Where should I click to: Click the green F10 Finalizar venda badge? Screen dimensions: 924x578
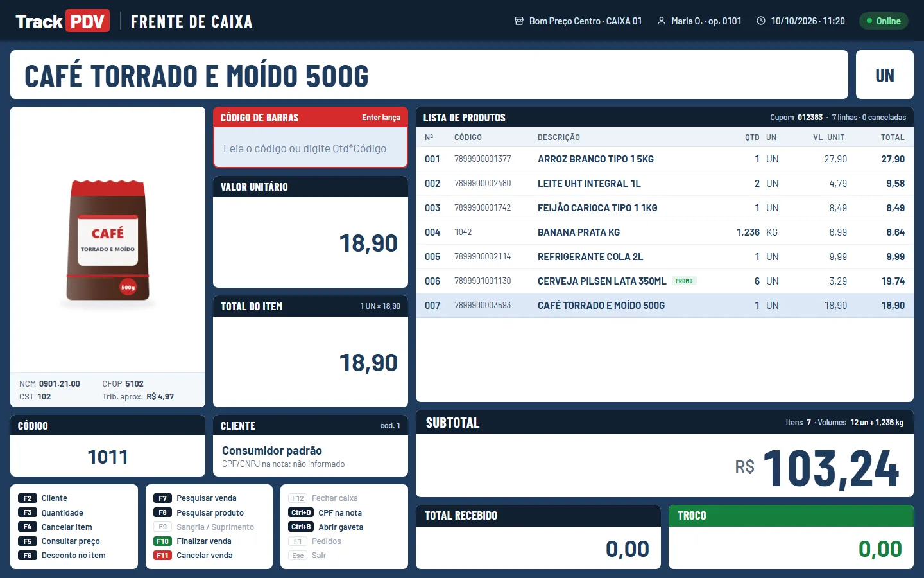pos(162,541)
